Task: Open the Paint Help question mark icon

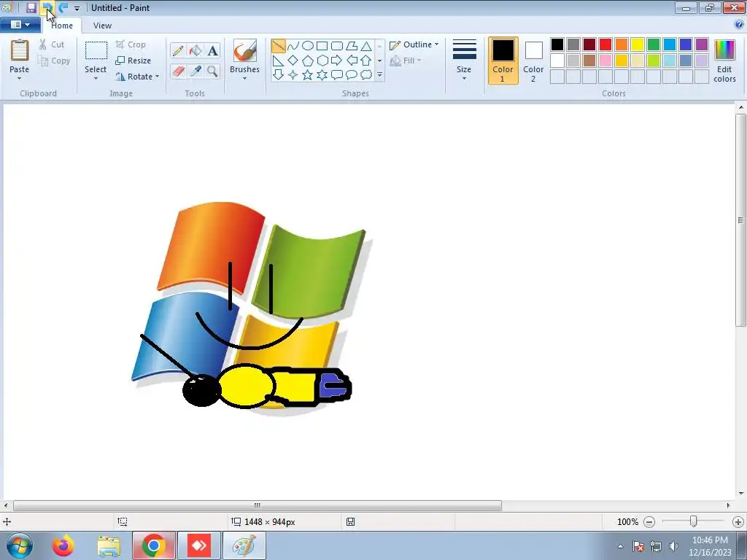Action: [740, 25]
